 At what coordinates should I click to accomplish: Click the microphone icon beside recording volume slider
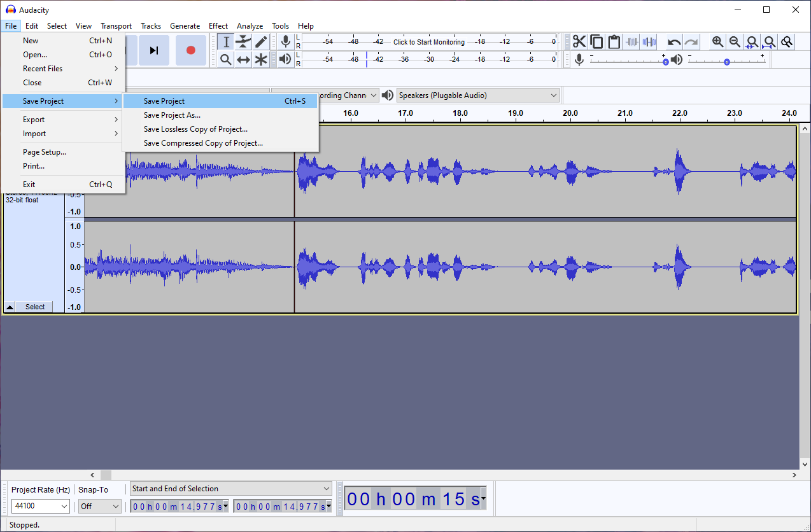(x=579, y=59)
